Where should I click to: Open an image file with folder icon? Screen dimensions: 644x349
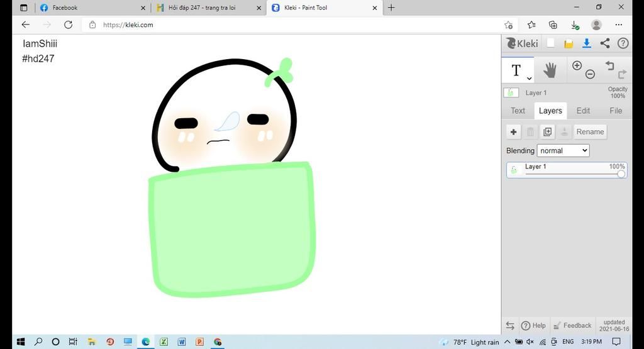point(569,44)
